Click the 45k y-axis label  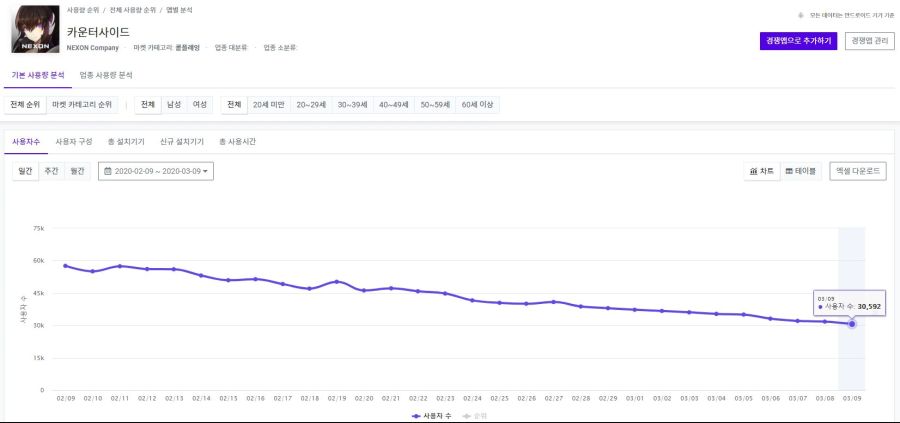tap(38, 293)
